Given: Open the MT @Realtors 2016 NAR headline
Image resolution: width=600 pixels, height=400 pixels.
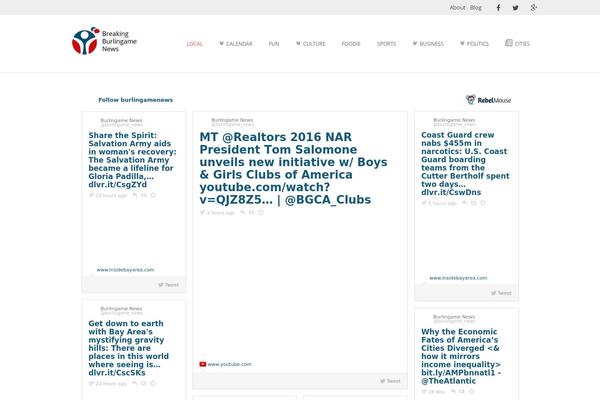Looking at the screenshot, I should 293,168.
